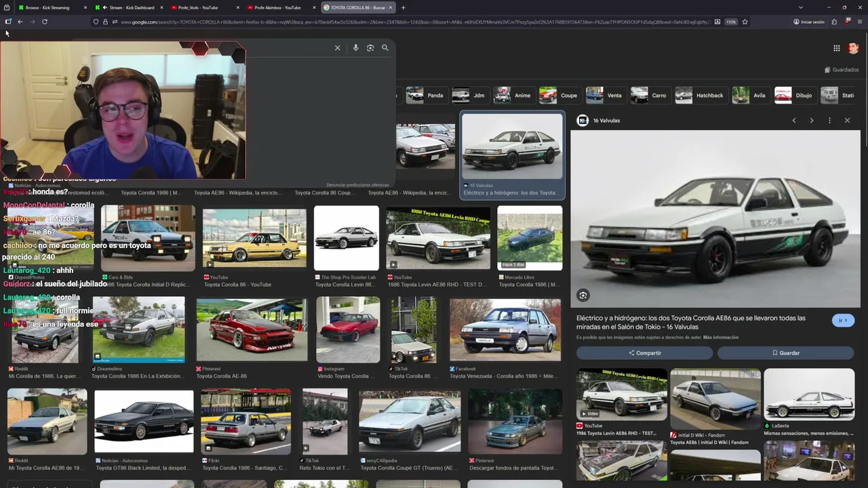Select the Anime filter chip
The image size is (868, 488).
513,96
